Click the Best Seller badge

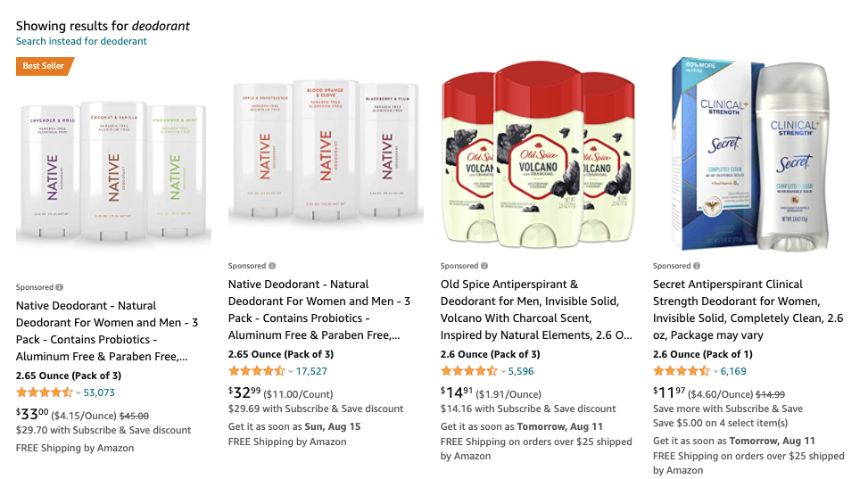(x=45, y=66)
